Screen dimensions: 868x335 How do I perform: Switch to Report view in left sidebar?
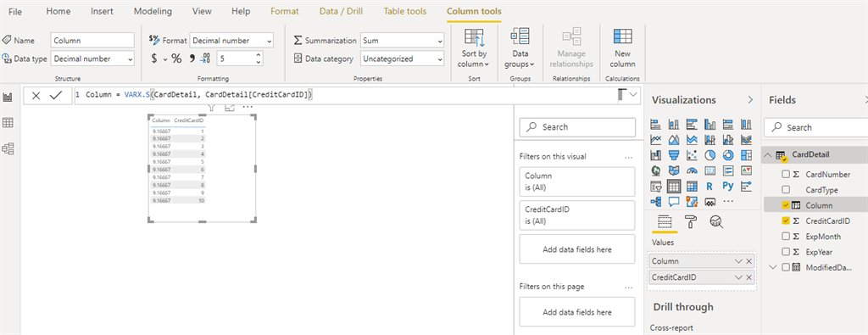tap(8, 98)
